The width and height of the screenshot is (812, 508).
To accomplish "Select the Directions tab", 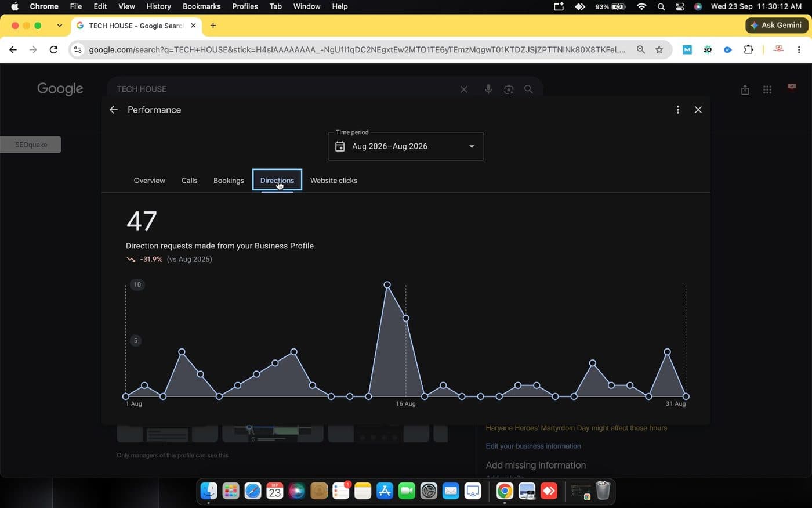I will (x=277, y=180).
